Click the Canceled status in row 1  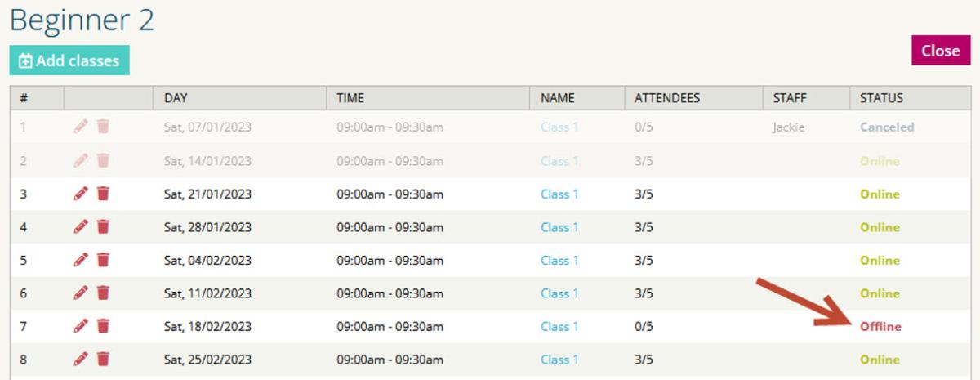887,127
